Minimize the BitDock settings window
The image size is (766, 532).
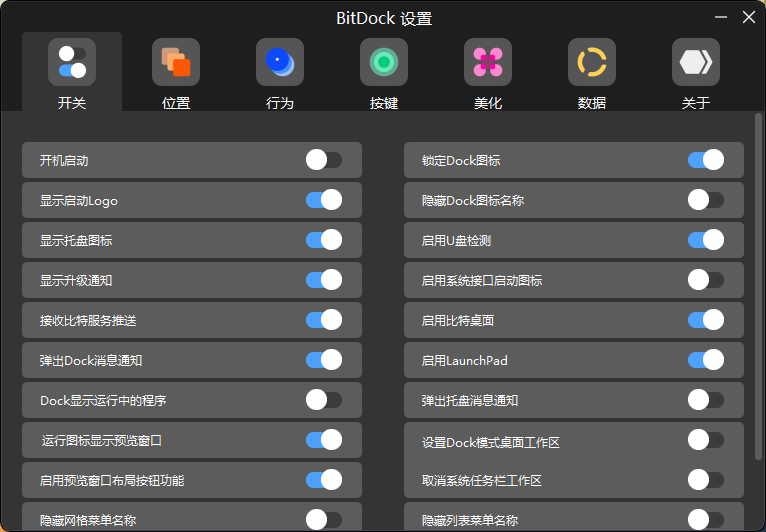coord(721,17)
